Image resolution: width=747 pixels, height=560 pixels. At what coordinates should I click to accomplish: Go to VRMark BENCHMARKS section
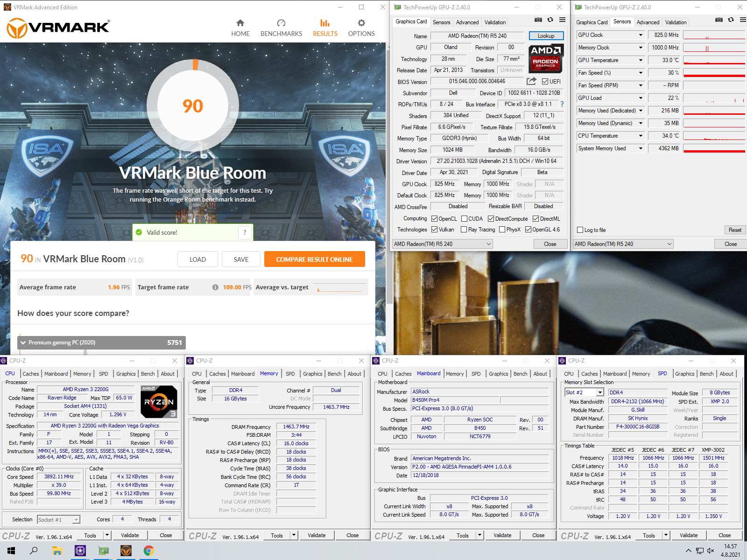(x=281, y=28)
